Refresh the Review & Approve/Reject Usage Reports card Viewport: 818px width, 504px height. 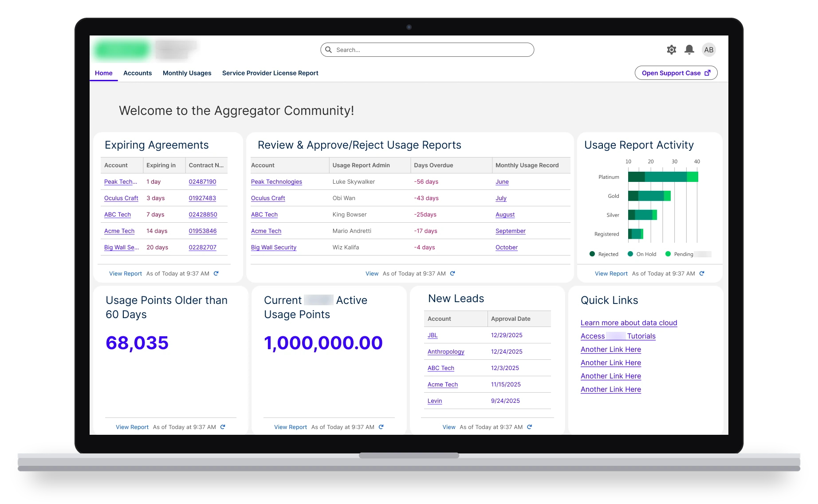coord(452,273)
